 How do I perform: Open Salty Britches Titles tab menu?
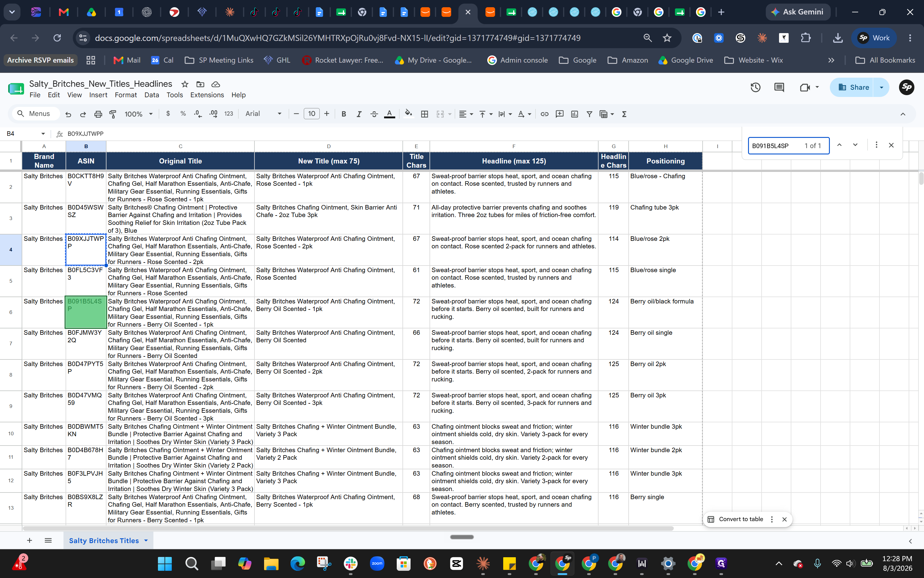pyautogui.click(x=146, y=541)
